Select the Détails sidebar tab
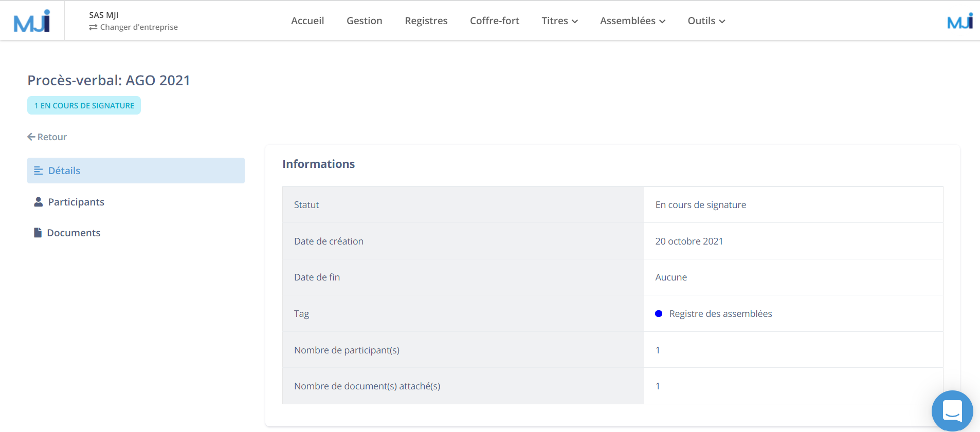Image resolution: width=980 pixels, height=432 pixels. [136, 171]
